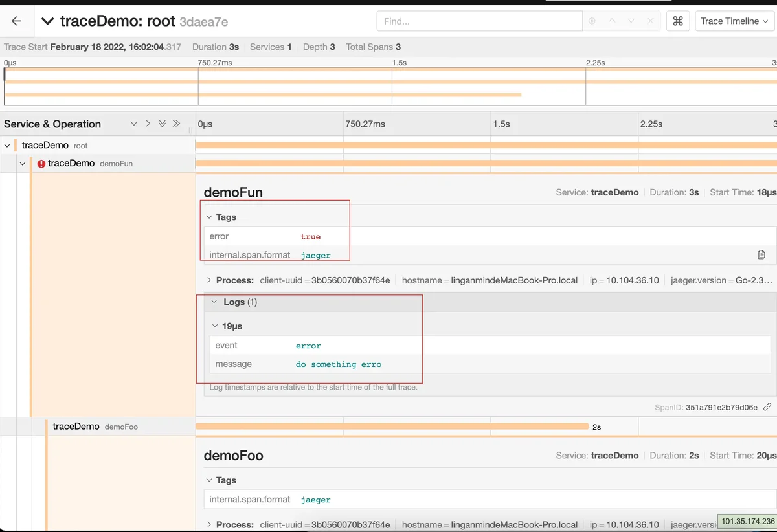Click the demoFoo 2s span bar in timeline
The height and width of the screenshot is (532, 777).
(x=392, y=427)
